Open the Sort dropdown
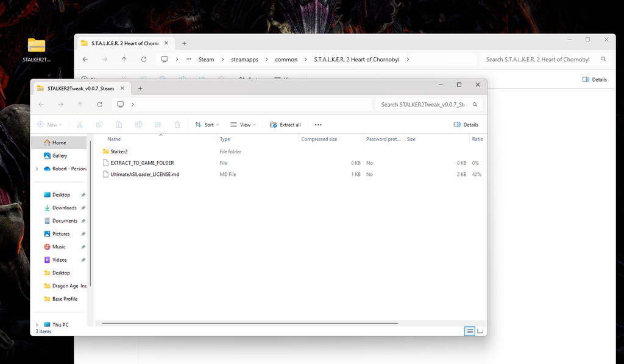This screenshot has height=364, width=624. pos(207,125)
